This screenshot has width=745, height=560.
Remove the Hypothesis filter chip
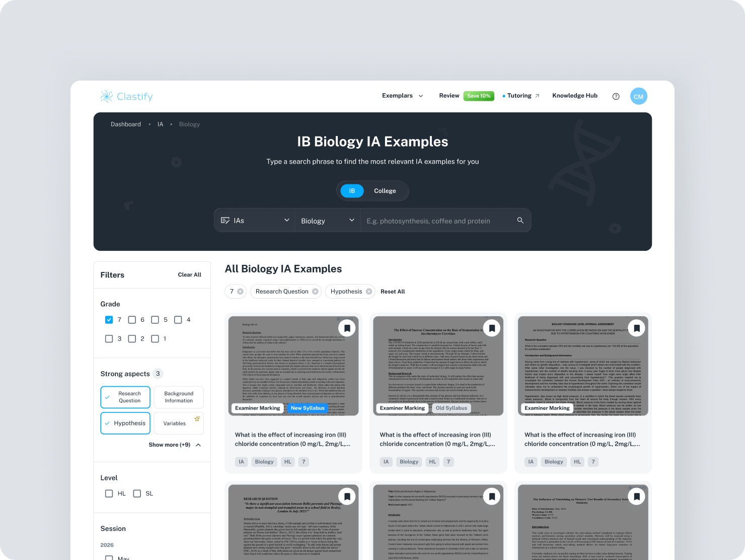[x=369, y=292]
